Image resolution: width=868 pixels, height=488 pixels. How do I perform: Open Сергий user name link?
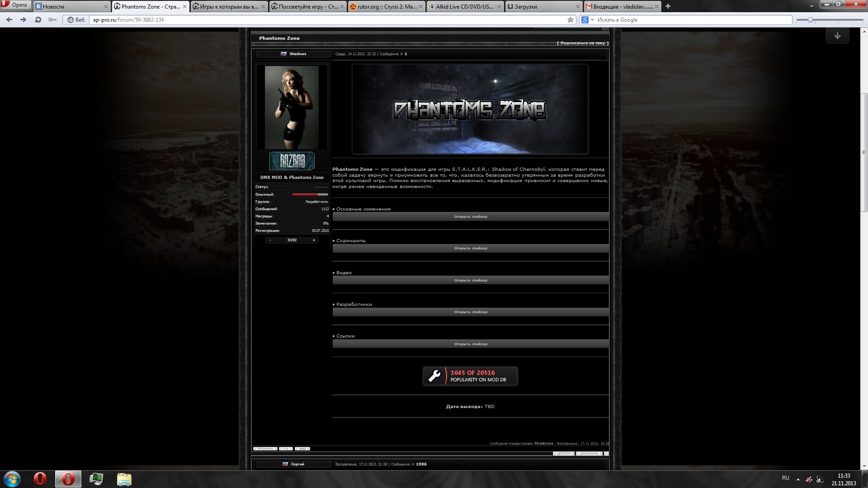(x=297, y=464)
